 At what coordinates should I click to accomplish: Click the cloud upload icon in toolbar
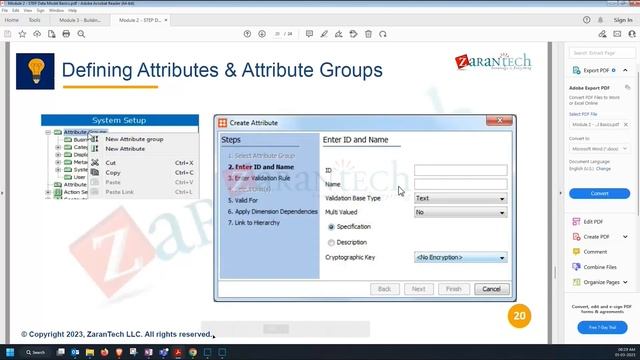pos(37,34)
